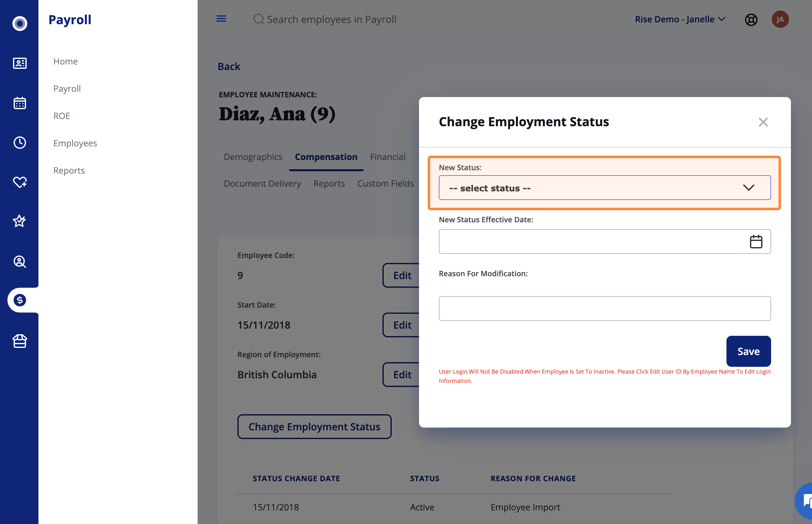The width and height of the screenshot is (812, 524).
Task: Open Payroll menu item
Action: [67, 89]
